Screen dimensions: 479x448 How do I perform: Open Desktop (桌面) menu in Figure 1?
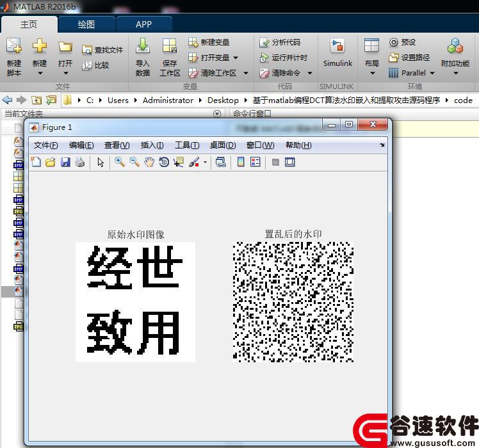(223, 145)
